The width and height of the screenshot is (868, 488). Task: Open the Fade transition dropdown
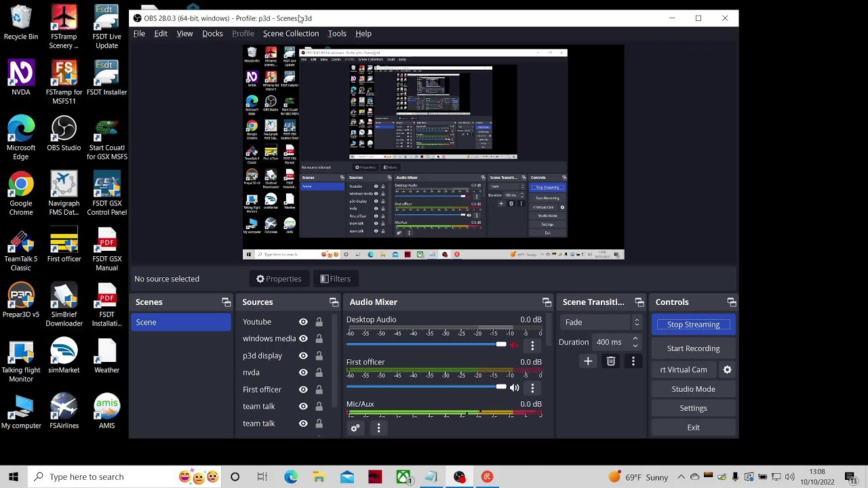click(x=601, y=323)
